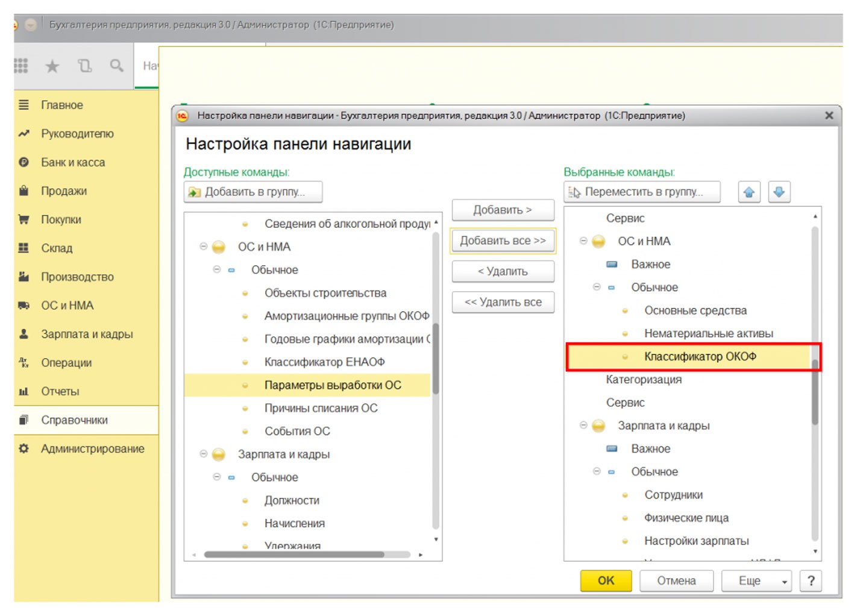This screenshot has width=857, height=616.
Task: Open the Администрирование section
Action: [x=86, y=448]
